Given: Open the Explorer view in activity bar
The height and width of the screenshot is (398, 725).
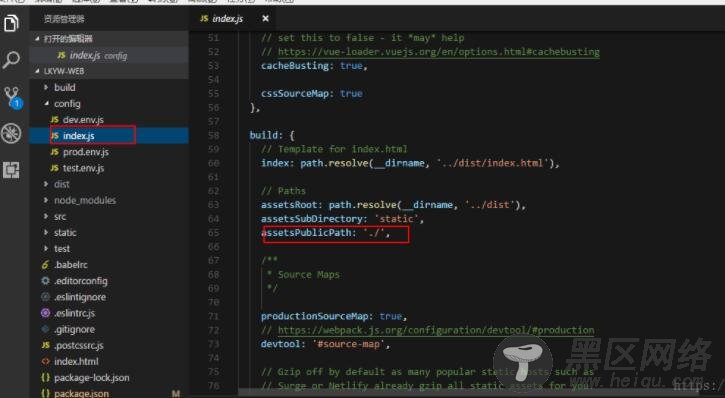Looking at the screenshot, I should (x=11, y=23).
